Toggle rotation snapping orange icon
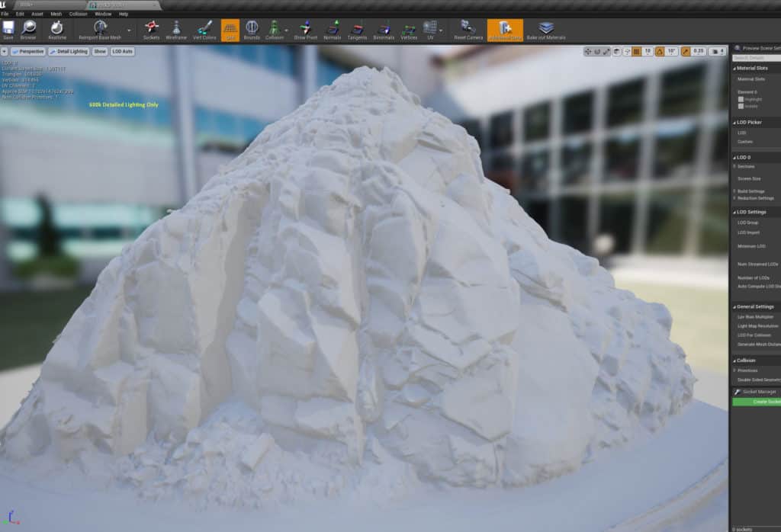781x532 pixels. click(x=660, y=51)
